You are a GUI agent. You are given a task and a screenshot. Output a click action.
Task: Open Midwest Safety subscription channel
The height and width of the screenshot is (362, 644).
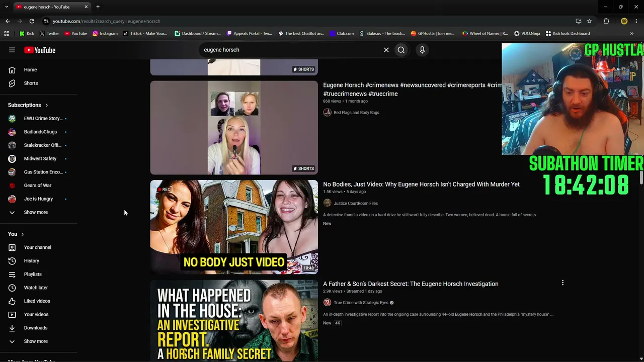(x=39, y=158)
